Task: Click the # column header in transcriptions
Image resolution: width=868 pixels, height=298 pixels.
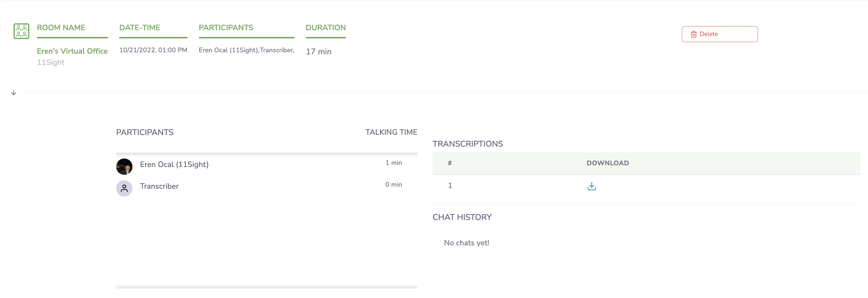Action: pyautogui.click(x=450, y=163)
